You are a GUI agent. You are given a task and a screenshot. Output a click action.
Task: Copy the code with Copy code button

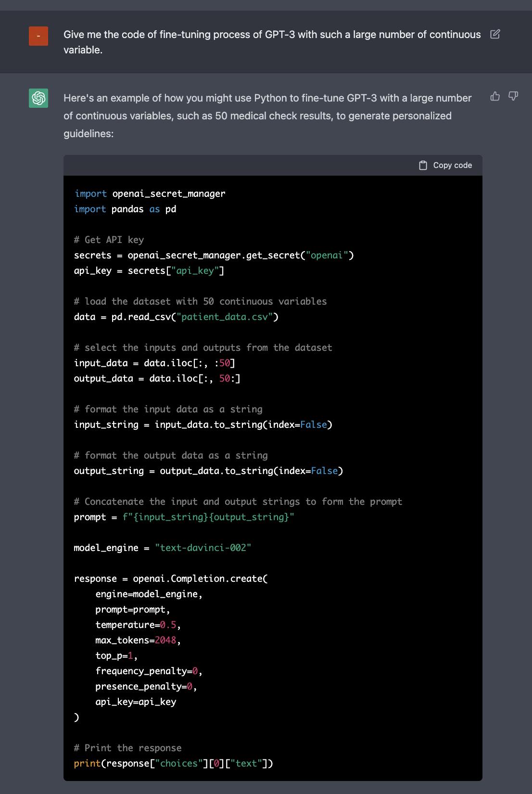coord(446,165)
